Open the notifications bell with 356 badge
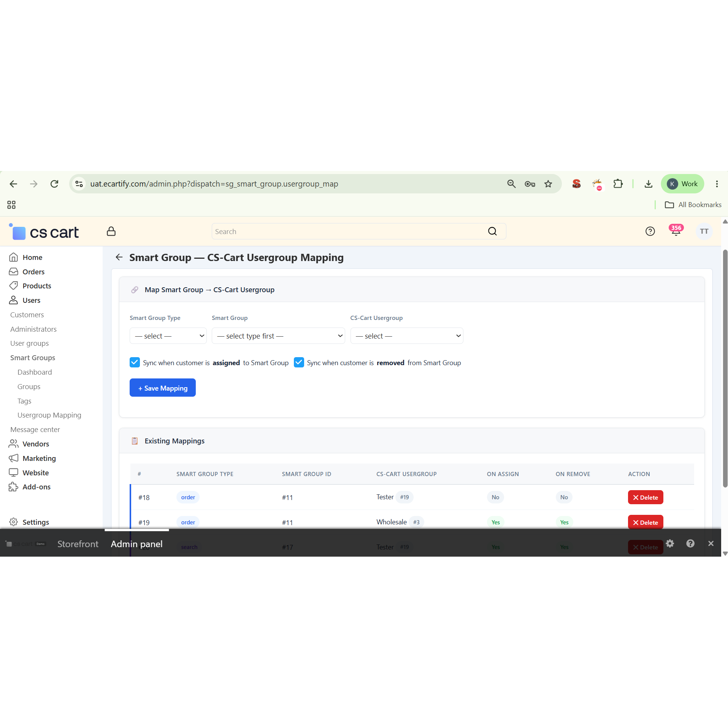This screenshot has height=728, width=728. click(676, 231)
